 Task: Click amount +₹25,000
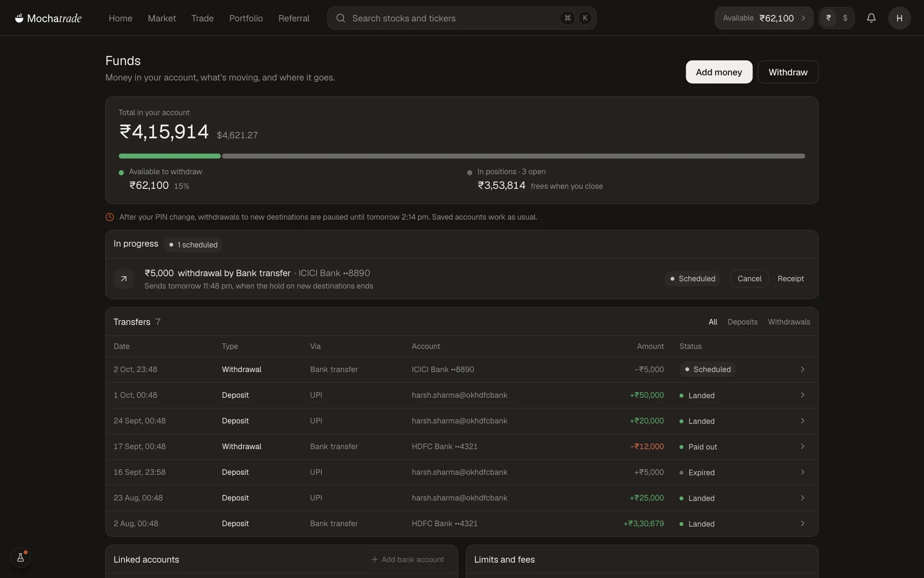coord(647,498)
